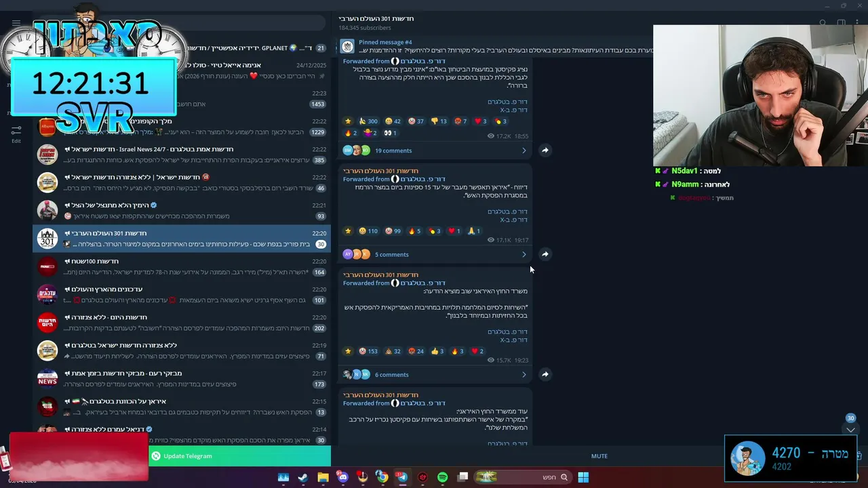Open chat Israel News 24/7

click(182, 154)
